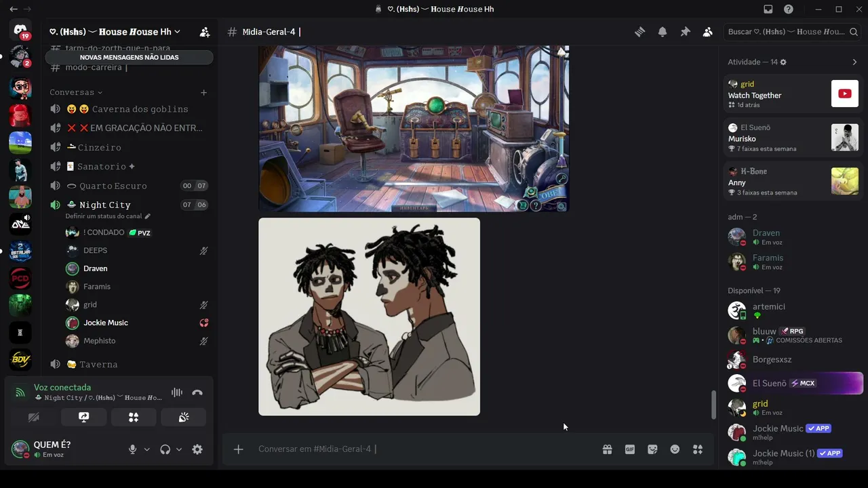Invite people to the server
This screenshot has width=868, height=488.
(204, 32)
